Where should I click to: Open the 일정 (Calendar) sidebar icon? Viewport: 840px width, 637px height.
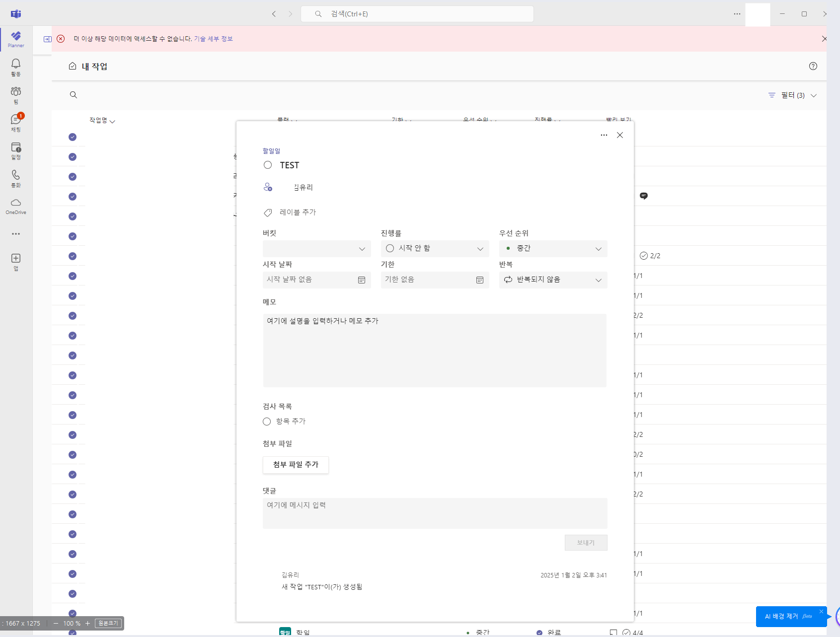click(16, 150)
